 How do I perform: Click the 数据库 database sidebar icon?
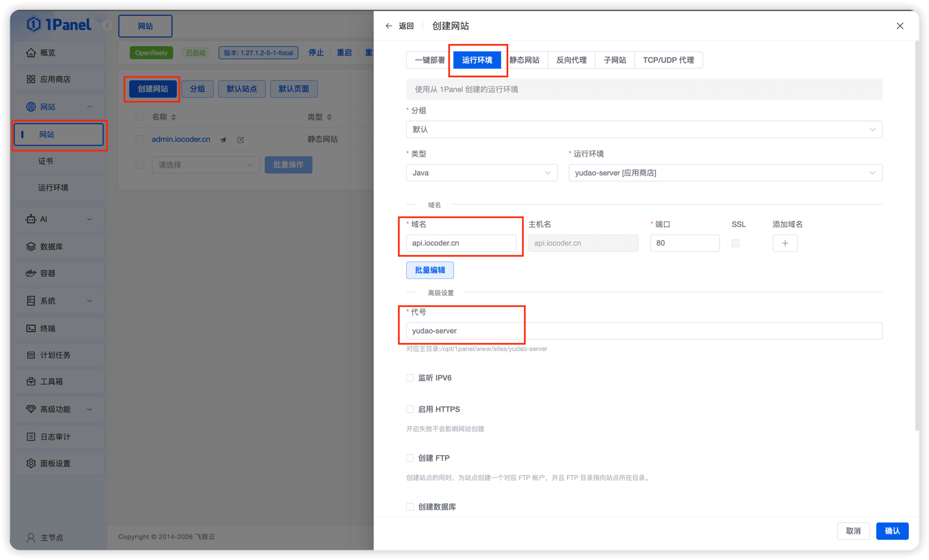(31, 247)
